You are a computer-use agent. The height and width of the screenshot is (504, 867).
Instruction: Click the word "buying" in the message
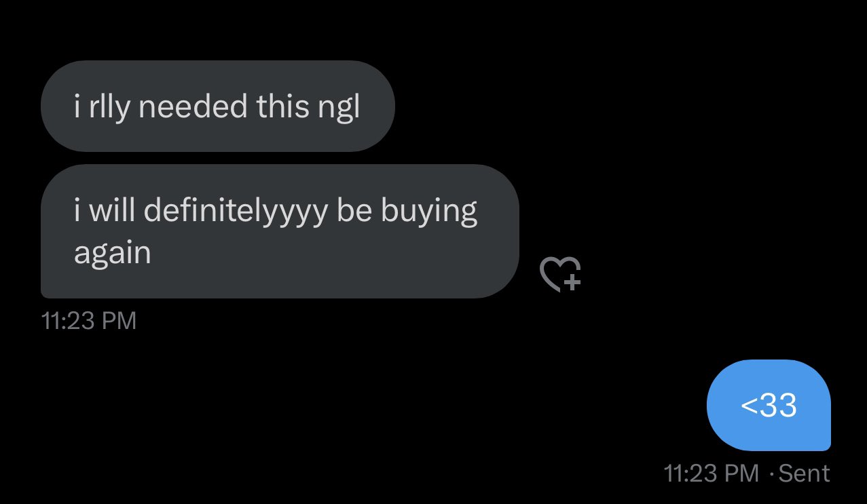(x=429, y=212)
